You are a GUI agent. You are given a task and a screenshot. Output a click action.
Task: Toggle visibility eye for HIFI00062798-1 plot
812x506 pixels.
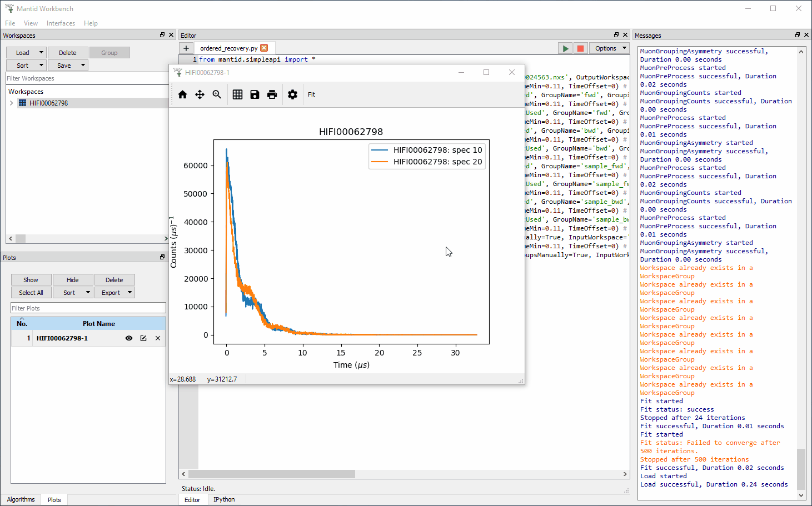click(129, 338)
